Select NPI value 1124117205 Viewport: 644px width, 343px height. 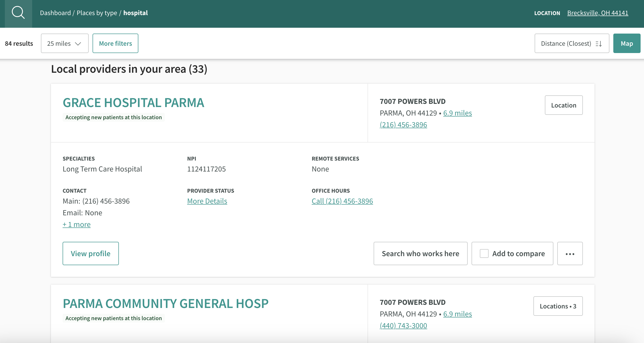(206, 169)
